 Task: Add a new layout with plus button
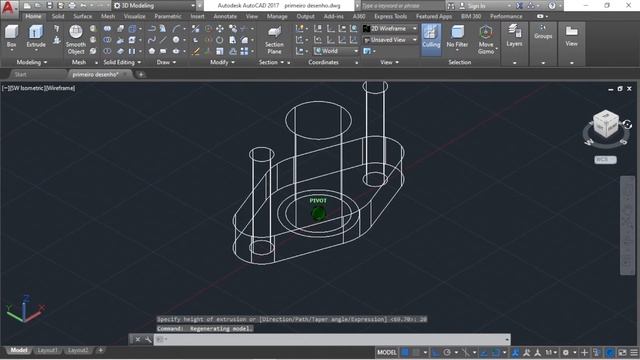coord(100,350)
